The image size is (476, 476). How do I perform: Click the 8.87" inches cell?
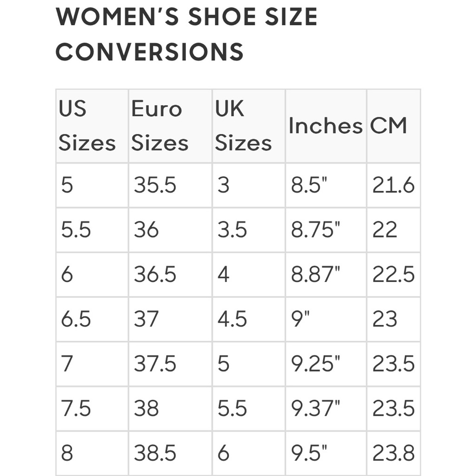326,275
